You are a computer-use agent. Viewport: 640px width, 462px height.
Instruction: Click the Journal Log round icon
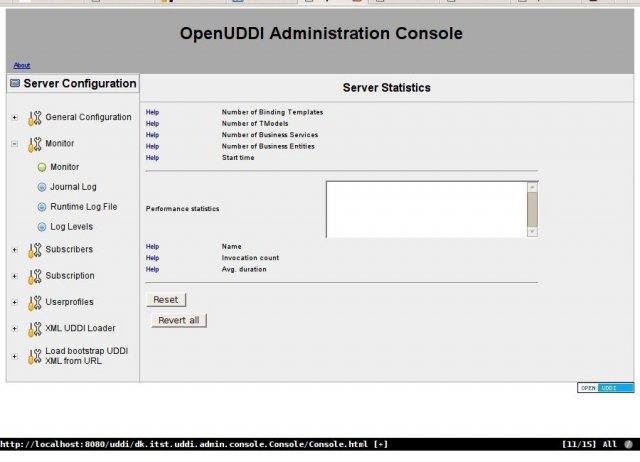coord(42,187)
